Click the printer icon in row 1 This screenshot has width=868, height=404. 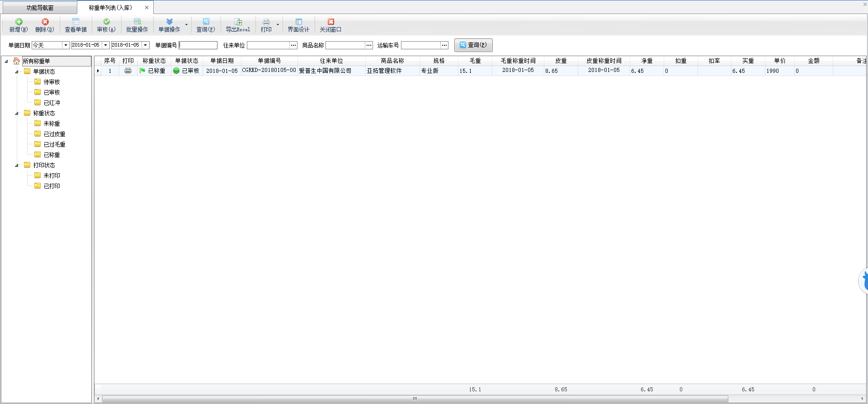click(x=128, y=71)
